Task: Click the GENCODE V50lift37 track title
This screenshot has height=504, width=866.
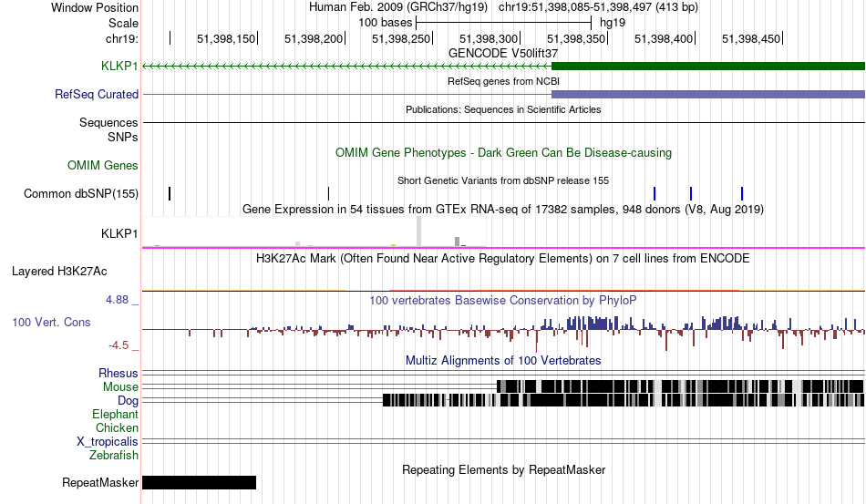Action: (x=503, y=54)
